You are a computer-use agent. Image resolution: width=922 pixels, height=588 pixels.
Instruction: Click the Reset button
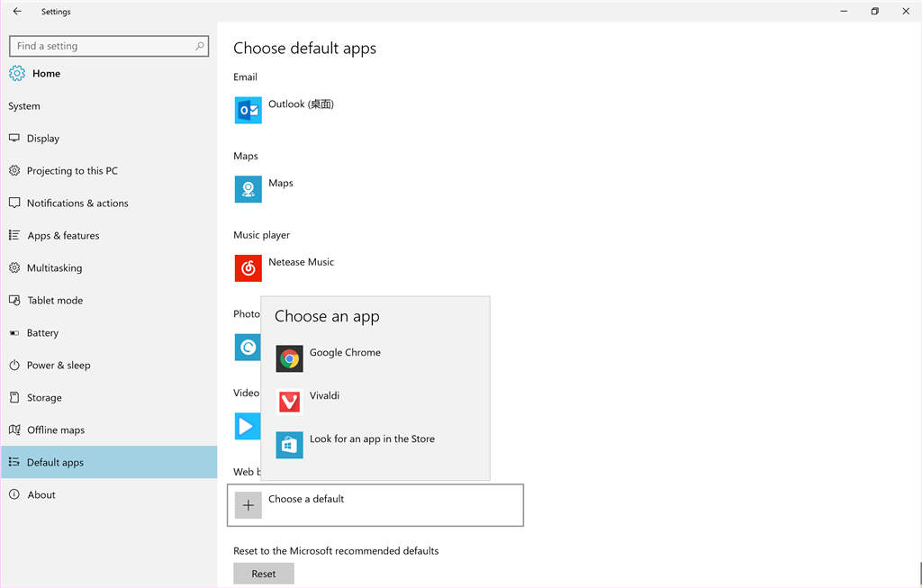pos(264,574)
